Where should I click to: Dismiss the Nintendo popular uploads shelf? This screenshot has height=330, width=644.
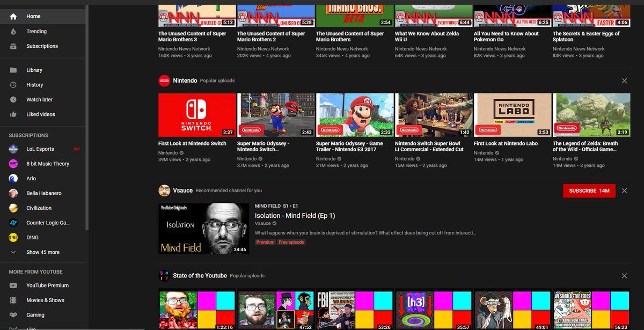(x=624, y=80)
